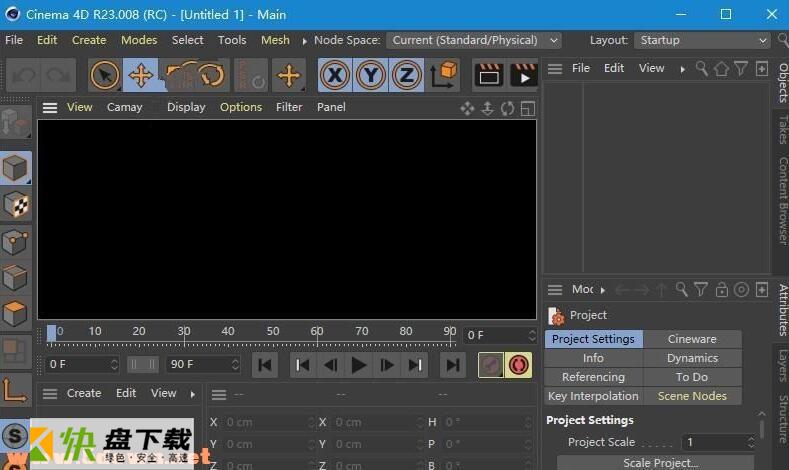The height and width of the screenshot is (470, 789).
Task: Click the orange plus axis tool
Action: 289,75
